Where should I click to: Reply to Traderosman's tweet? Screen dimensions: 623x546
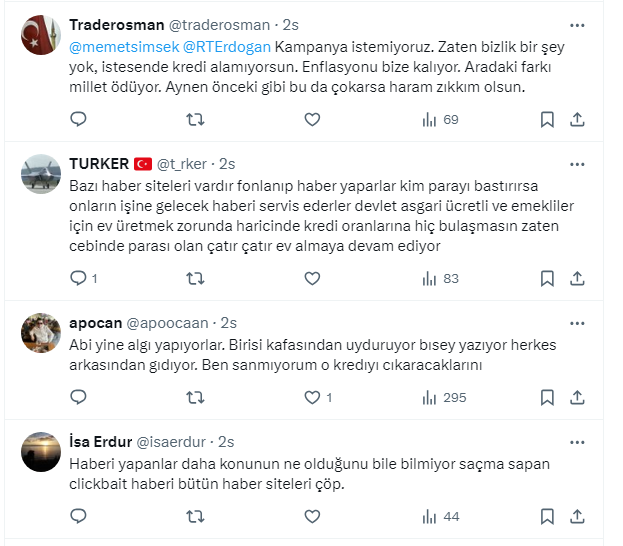[x=78, y=119]
